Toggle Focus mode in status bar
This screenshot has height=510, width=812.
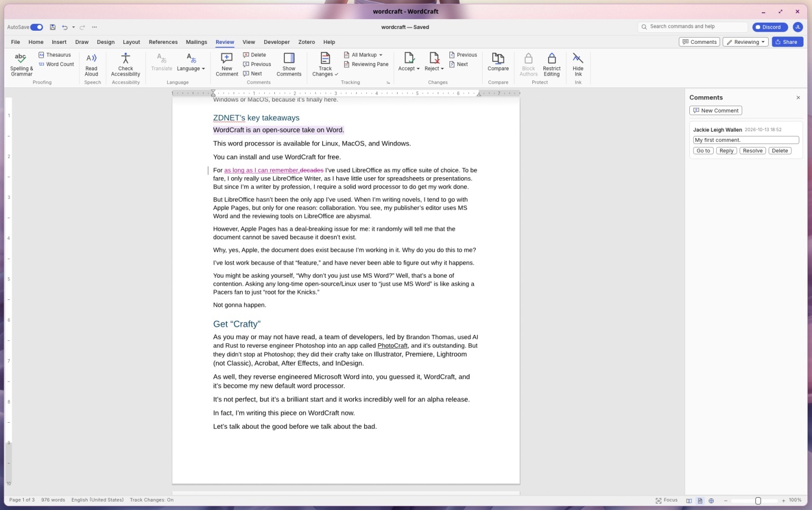(667, 500)
